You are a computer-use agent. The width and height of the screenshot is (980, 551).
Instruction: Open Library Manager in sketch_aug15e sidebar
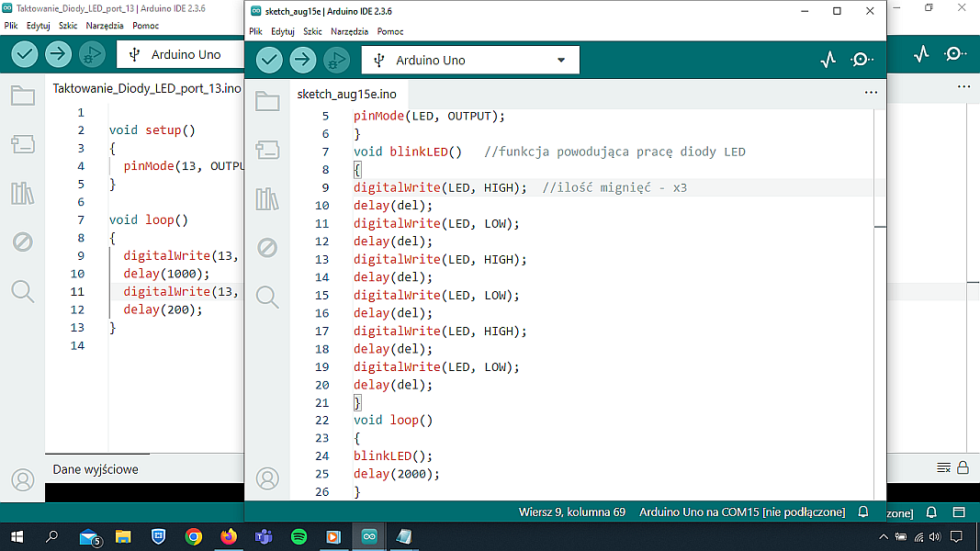click(x=267, y=199)
